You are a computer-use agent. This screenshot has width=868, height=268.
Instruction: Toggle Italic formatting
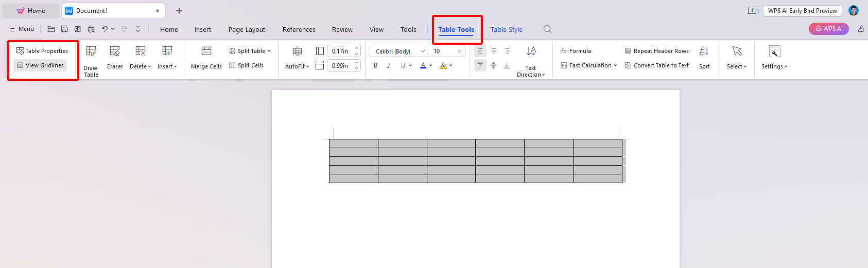[389, 65]
